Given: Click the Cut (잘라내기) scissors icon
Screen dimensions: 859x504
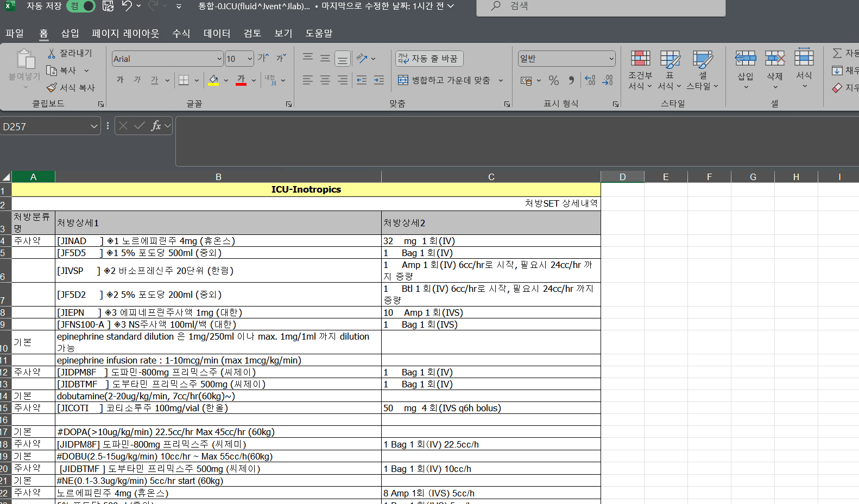Looking at the screenshot, I should point(52,53).
